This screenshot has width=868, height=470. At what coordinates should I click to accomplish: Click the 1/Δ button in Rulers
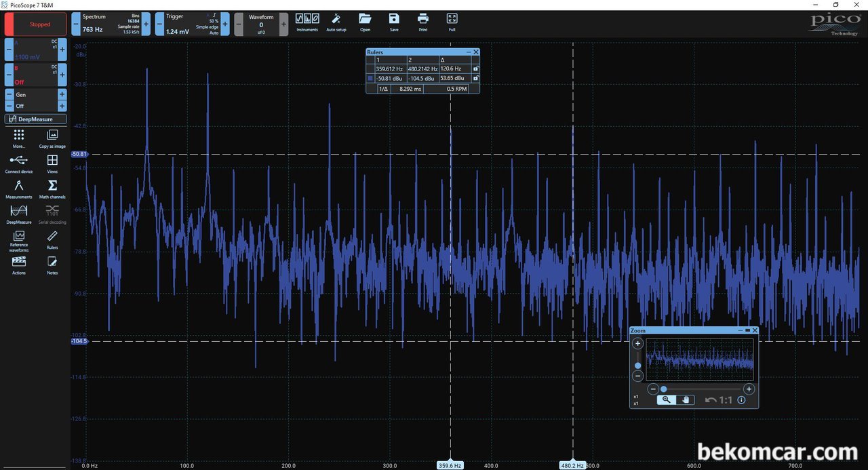(x=383, y=89)
